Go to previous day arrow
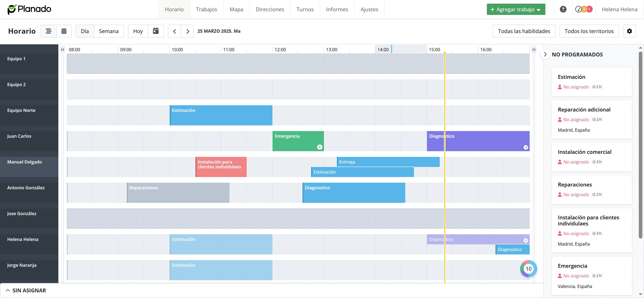The image size is (644, 298). 174,31
